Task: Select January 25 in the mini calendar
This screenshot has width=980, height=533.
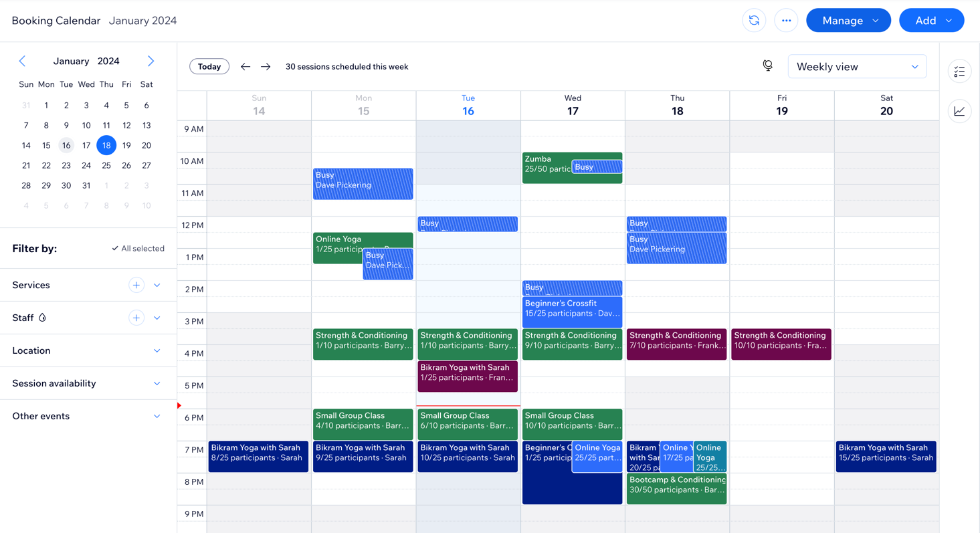Action: [x=106, y=165]
